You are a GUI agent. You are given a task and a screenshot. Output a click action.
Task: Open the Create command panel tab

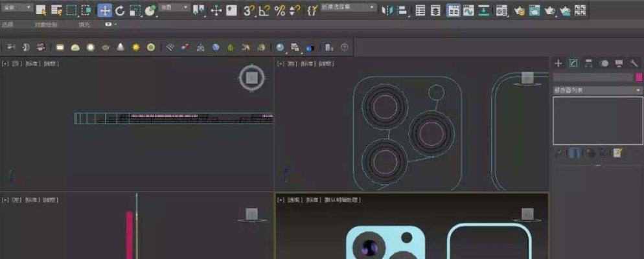point(558,63)
